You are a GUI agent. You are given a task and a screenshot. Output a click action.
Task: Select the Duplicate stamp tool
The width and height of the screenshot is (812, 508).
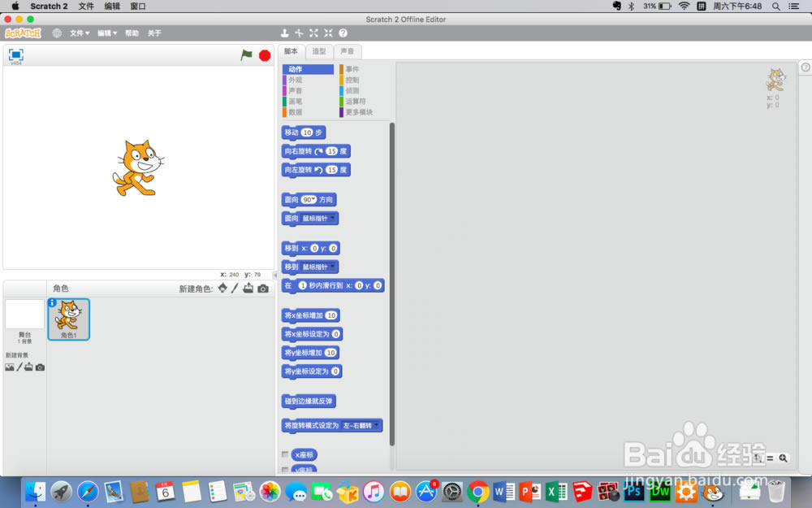284,33
